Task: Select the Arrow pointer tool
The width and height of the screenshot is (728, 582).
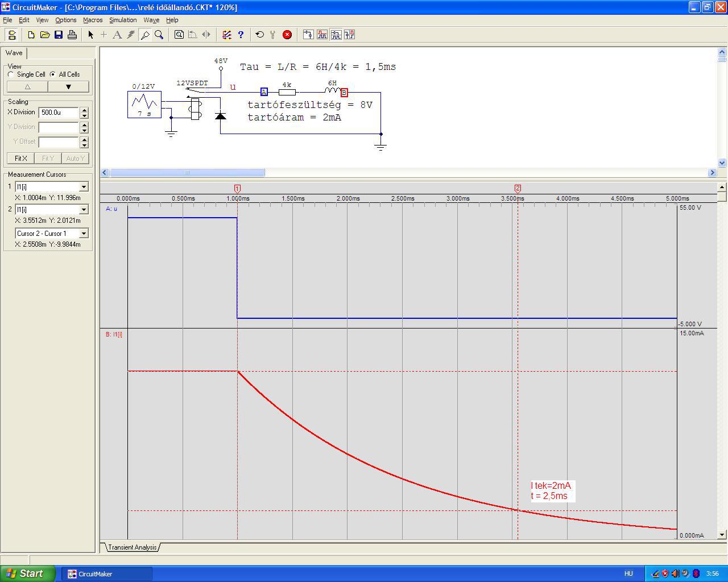Action: click(x=90, y=35)
